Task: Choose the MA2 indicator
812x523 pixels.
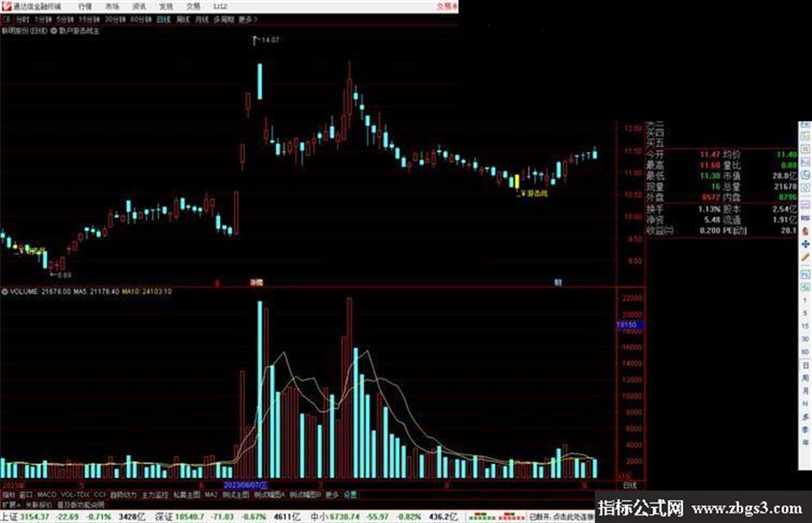Action: tap(211, 495)
